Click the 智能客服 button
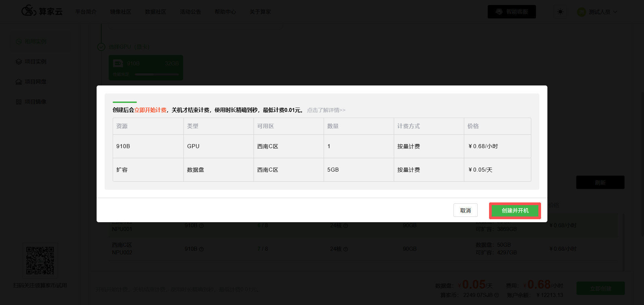 click(x=512, y=12)
